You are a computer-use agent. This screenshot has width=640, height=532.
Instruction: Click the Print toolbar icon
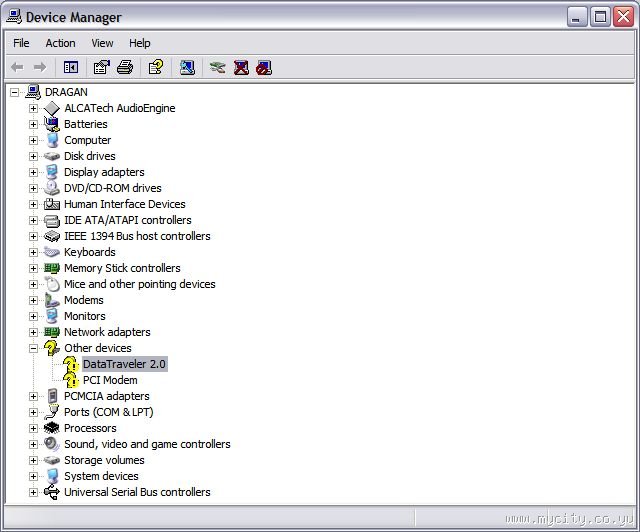(x=125, y=67)
